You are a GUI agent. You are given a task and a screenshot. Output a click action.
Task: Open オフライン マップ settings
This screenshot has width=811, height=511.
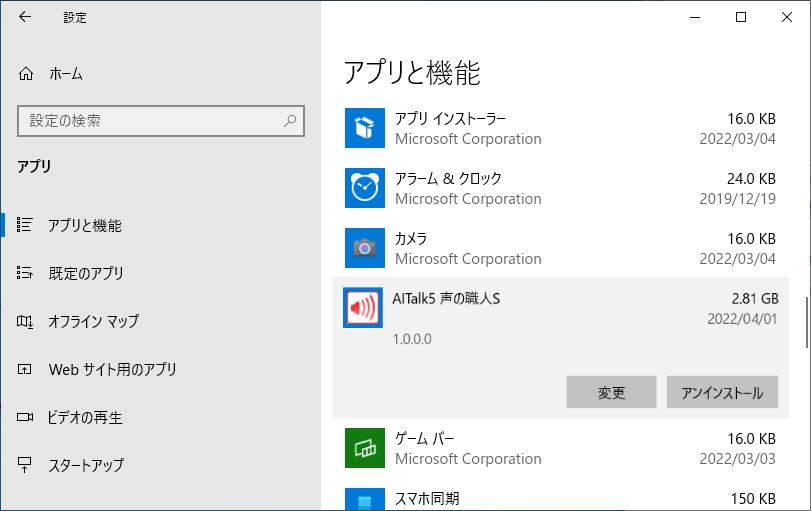pos(94,321)
